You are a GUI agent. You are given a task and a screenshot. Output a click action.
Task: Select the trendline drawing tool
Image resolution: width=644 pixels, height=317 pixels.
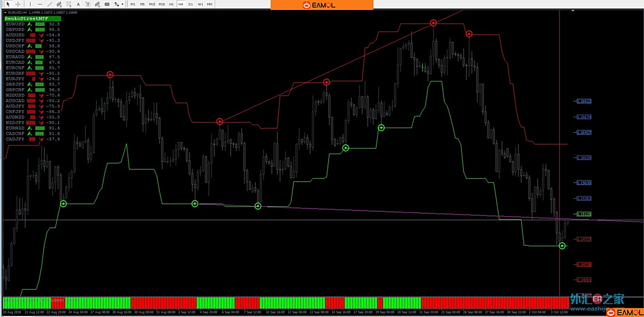pyautogui.click(x=49, y=4)
